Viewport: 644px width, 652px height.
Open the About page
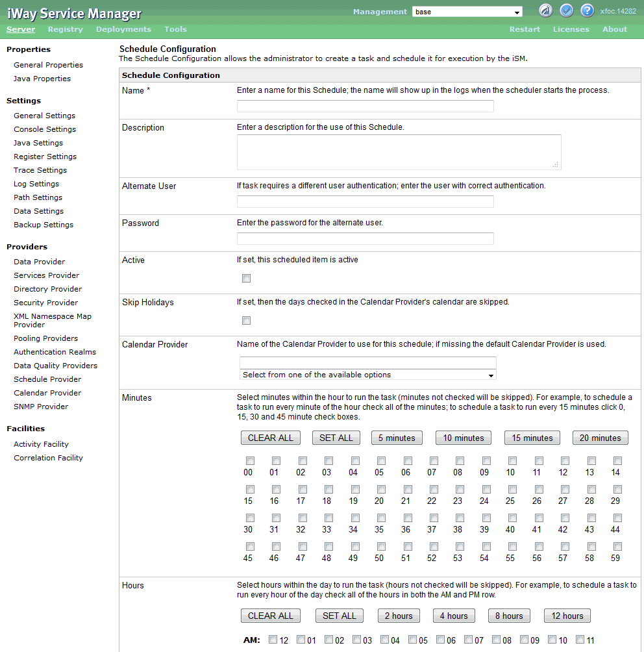pyautogui.click(x=615, y=29)
